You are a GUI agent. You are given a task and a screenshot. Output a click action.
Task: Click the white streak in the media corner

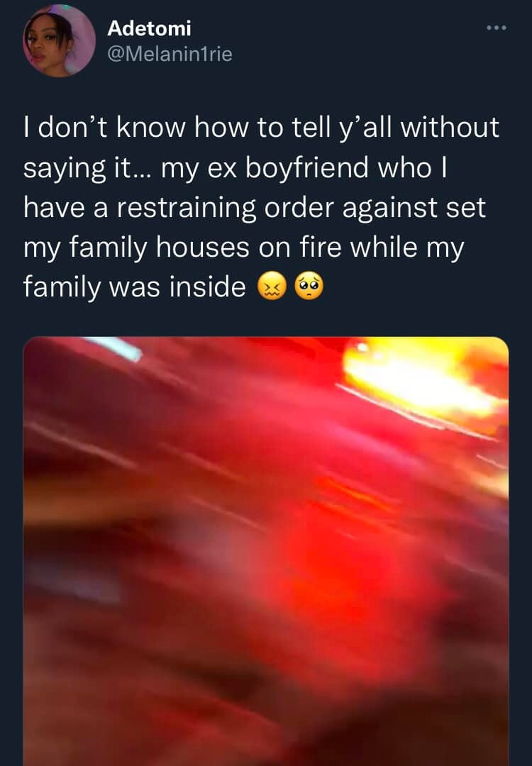click(118, 348)
